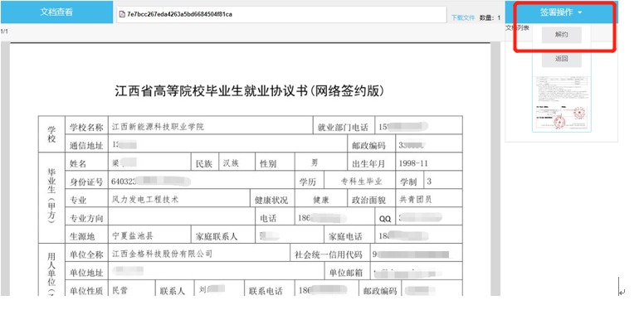Open the 签署操作 dropdown menu
Viewport: 644px width, 315px height.
[x=561, y=12]
